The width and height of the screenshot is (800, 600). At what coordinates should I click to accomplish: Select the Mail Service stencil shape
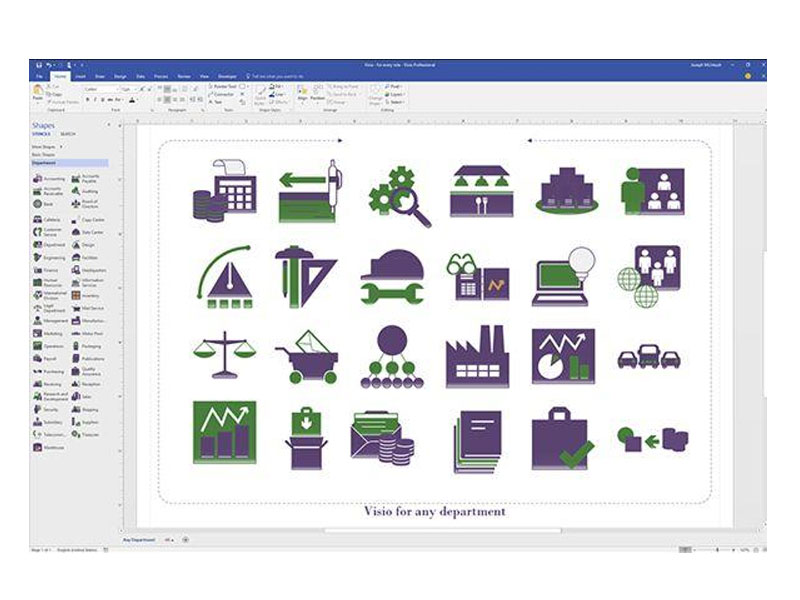88,308
